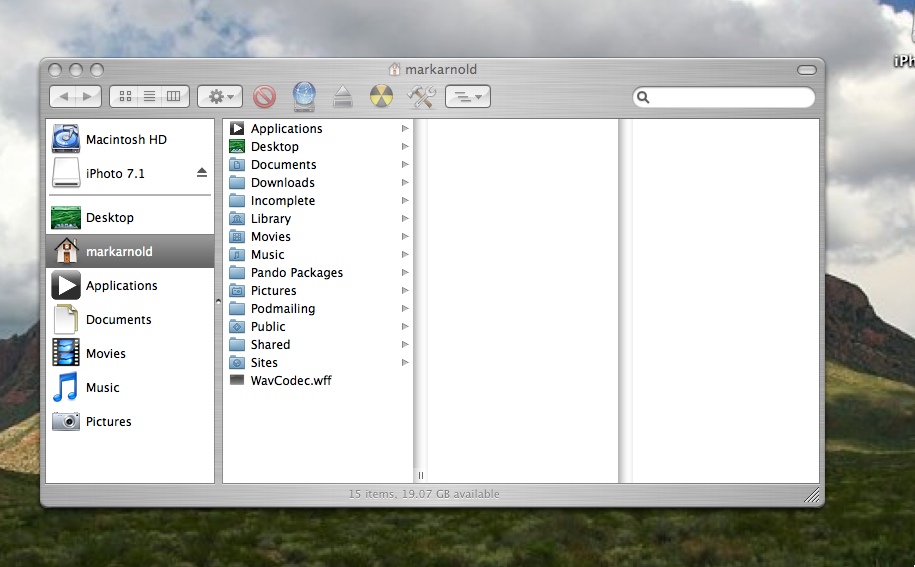Screen dimensions: 915x567
Task: Select the Public folder
Action: point(318,327)
